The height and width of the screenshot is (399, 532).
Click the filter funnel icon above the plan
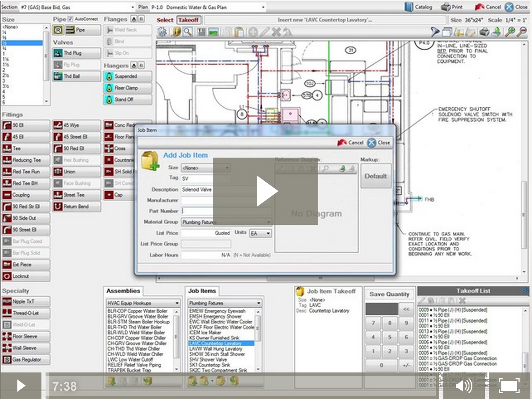[x=435, y=32]
